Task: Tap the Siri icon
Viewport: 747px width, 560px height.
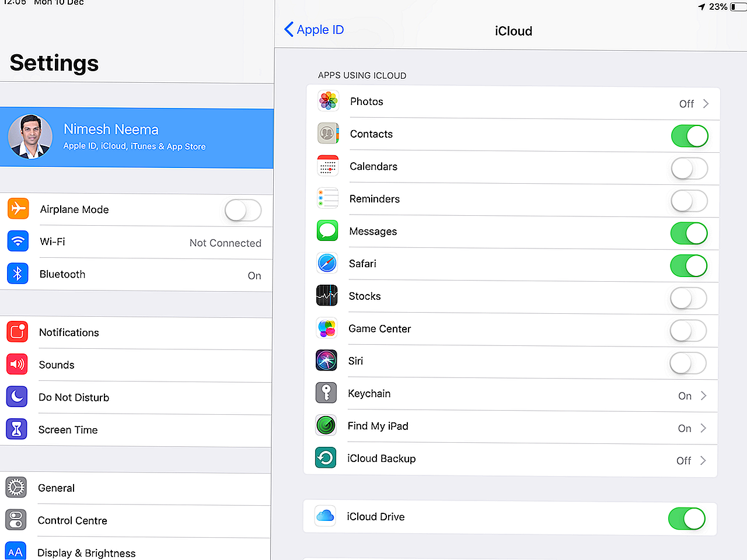Action: 326,360
